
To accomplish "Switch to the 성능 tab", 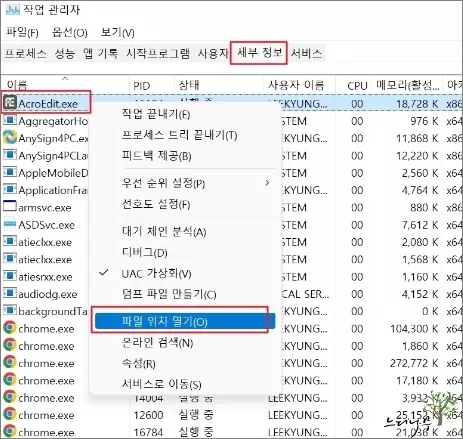I will click(x=65, y=53).
